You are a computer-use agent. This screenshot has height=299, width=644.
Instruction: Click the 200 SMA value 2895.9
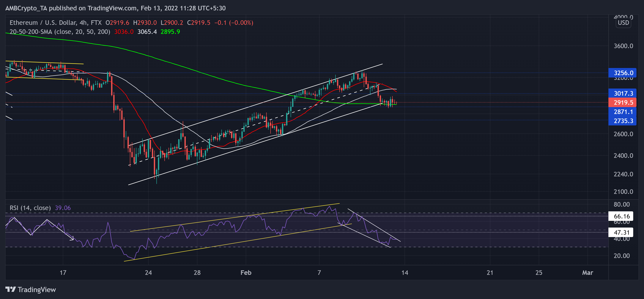coord(170,32)
